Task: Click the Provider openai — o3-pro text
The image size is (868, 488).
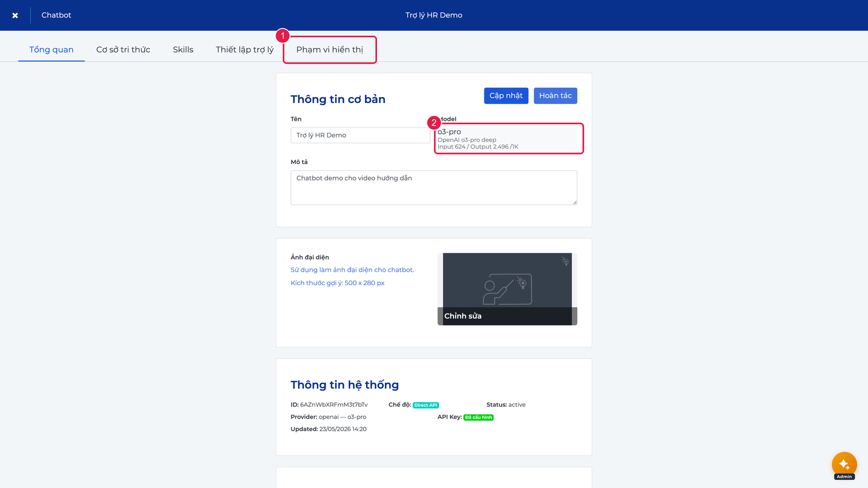Action: click(328, 417)
